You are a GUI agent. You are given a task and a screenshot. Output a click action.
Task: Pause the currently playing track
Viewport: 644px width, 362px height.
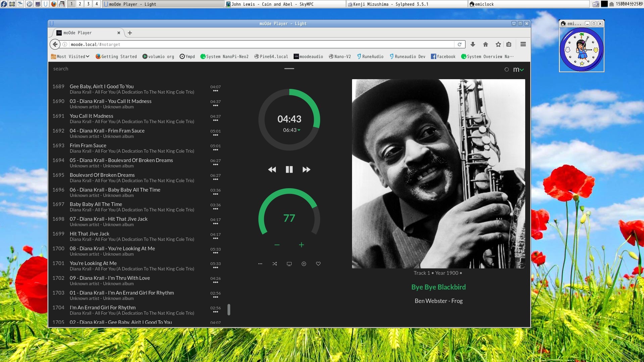pyautogui.click(x=289, y=169)
